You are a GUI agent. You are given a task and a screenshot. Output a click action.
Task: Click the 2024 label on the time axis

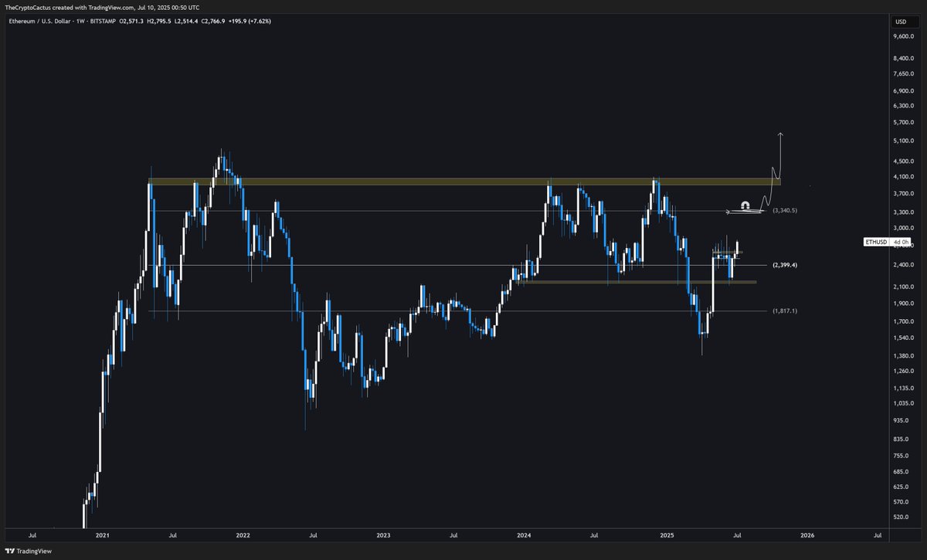524,535
